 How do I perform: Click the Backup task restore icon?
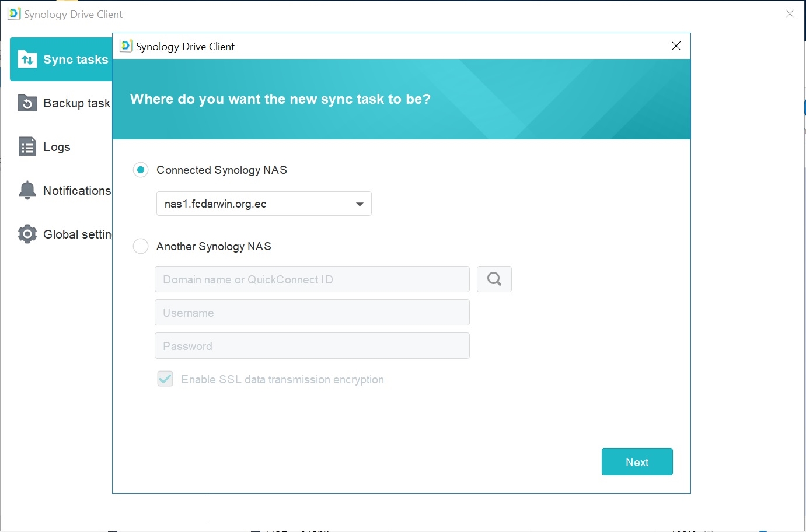[x=27, y=103]
